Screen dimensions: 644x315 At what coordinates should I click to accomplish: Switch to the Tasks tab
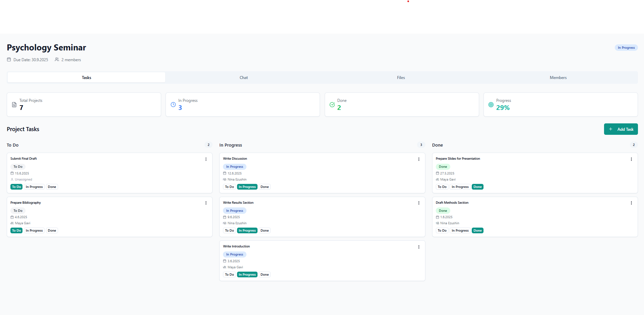click(86, 78)
